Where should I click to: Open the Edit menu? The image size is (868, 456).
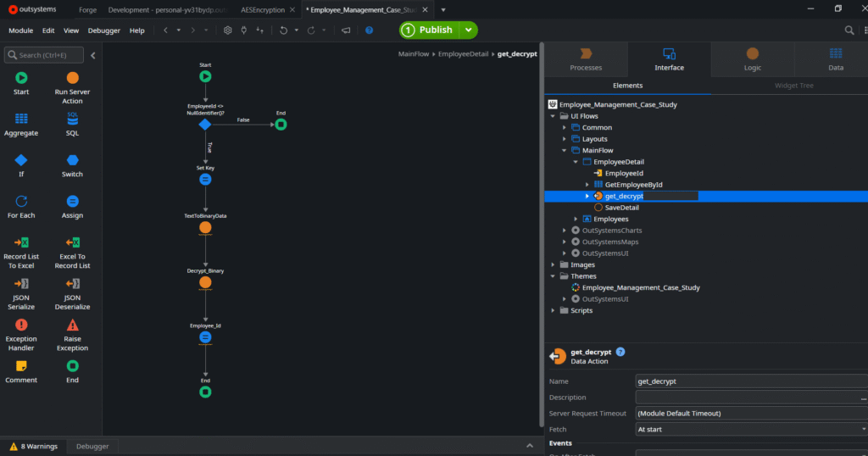pos(48,31)
